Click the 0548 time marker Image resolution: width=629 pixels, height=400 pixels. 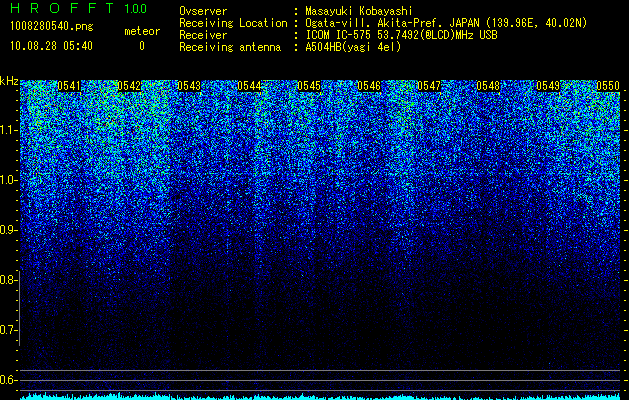[489, 86]
